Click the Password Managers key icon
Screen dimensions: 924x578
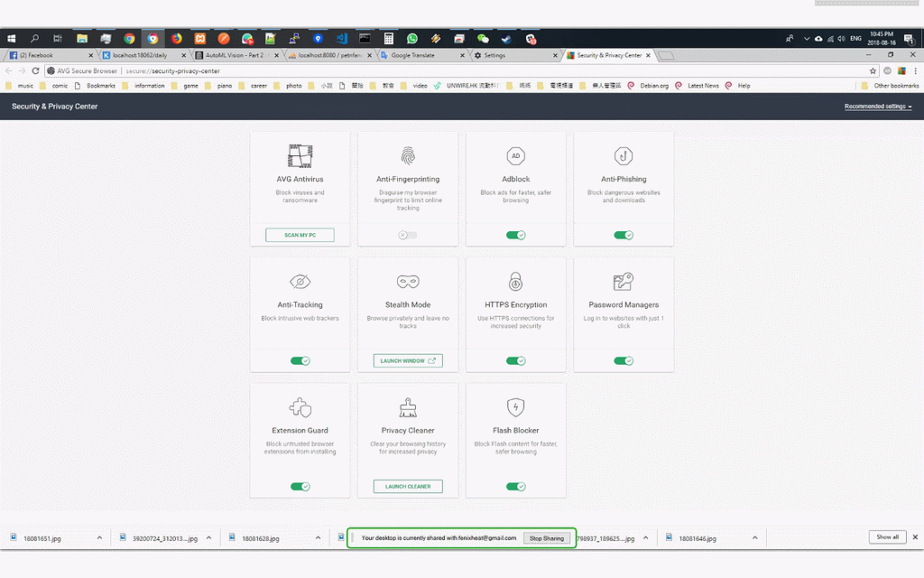click(624, 281)
